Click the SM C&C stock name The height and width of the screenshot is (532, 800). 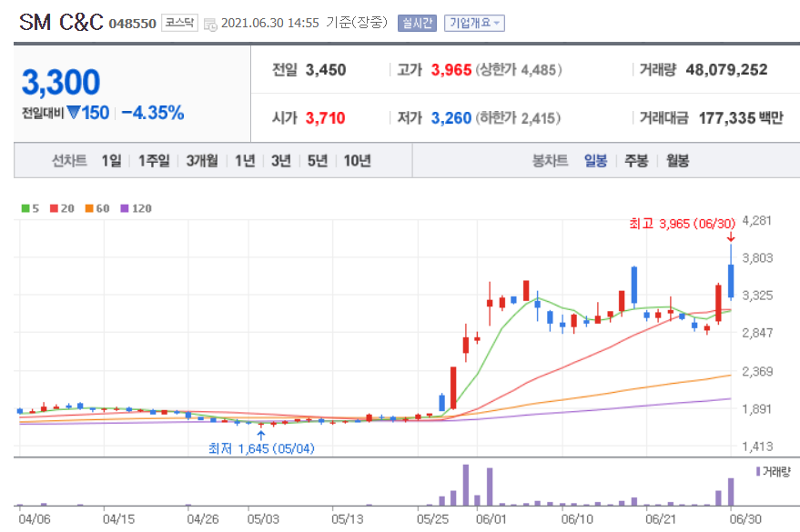61,23
